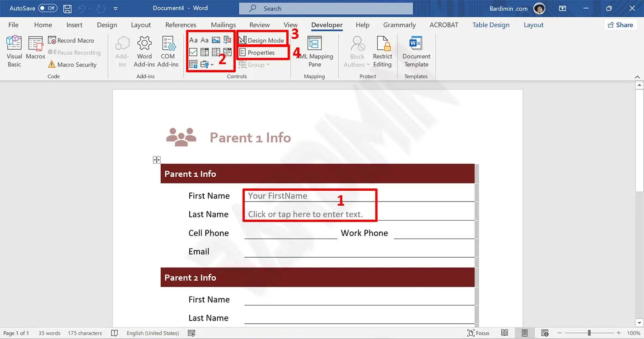644x339 pixels.
Task: Open the Ribbon Display Options menu
Action: [x=563, y=9]
